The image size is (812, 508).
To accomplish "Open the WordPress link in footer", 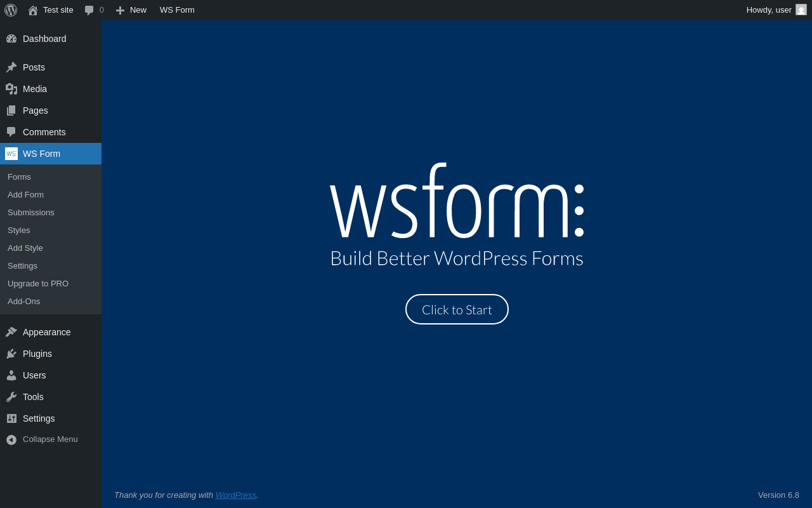I will (236, 495).
